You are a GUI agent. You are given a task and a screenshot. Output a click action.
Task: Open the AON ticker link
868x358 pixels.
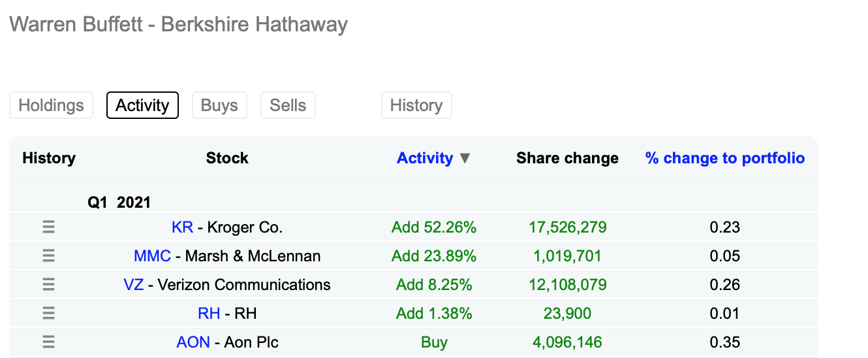coord(193,342)
